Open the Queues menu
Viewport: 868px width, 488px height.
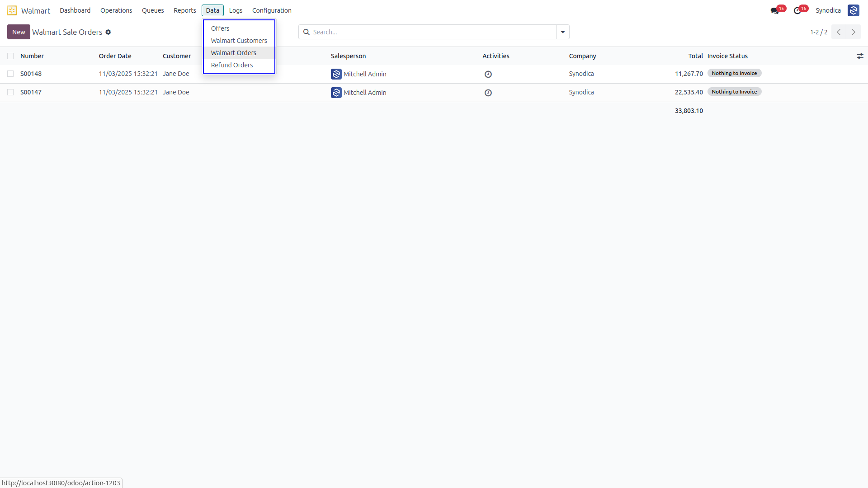pyautogui.click(x=153, y=10)
